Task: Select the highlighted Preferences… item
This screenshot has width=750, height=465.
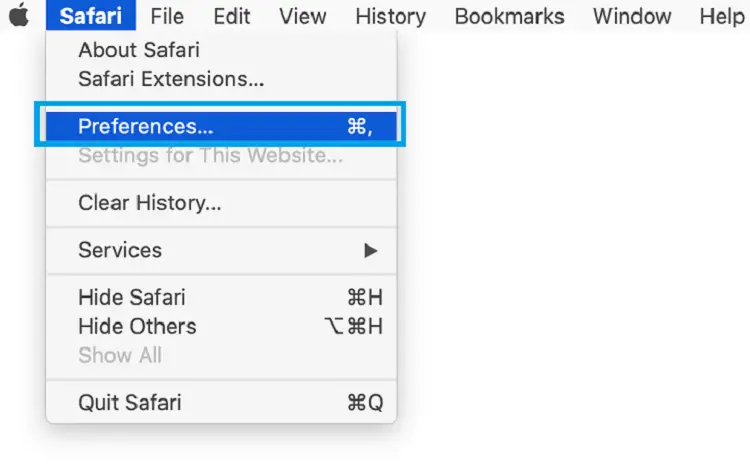Action: pyautogui.click(x=221, y=126)
